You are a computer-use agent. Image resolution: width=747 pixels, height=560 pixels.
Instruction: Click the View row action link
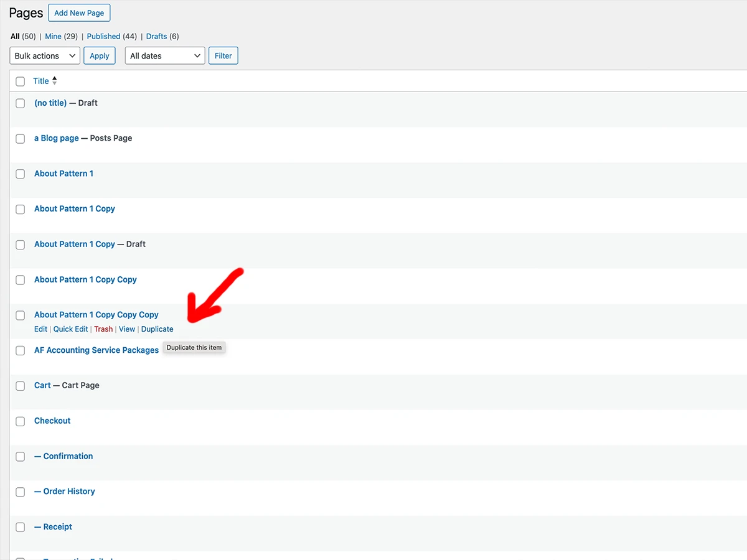click(127, 329)
